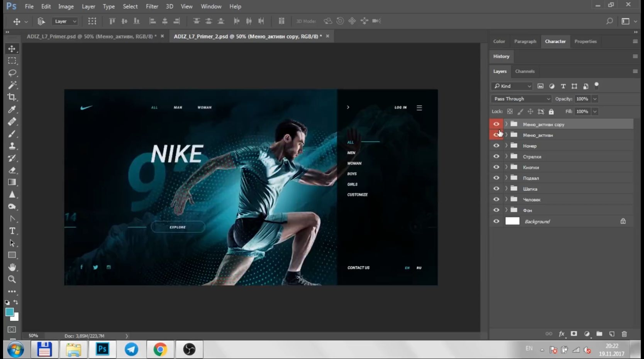Open Telegram from the taskbar

click(x=131, y=350)
